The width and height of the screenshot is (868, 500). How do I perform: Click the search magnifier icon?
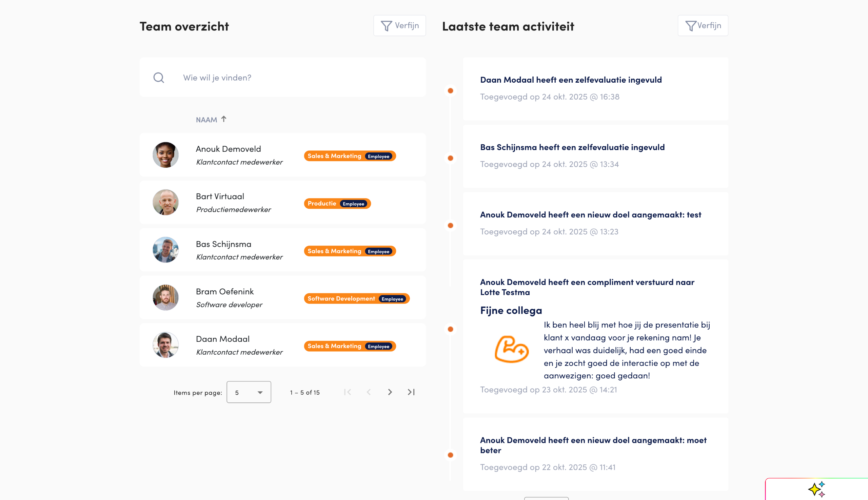click(x=158, y=78)
